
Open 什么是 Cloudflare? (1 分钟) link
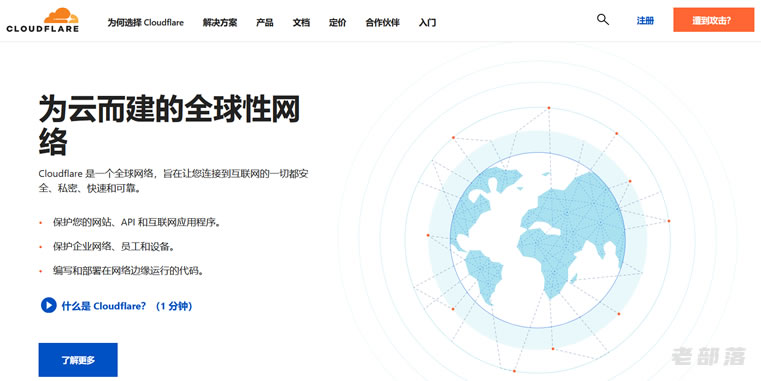click(x=127, y=306)
